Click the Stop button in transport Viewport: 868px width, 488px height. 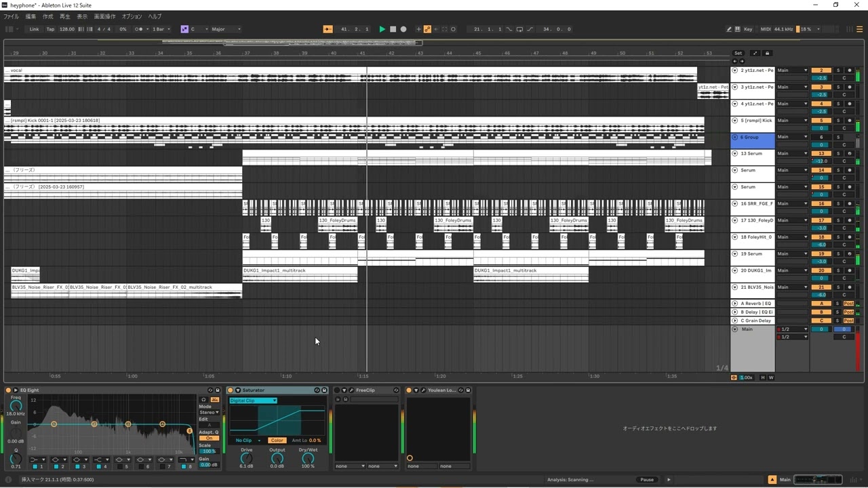(x=393, y=29)
